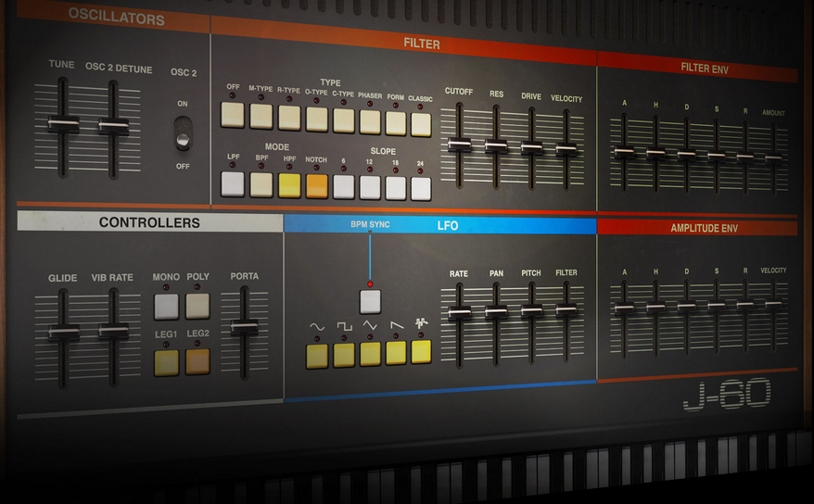Click the Amplitude Env R slider

click(745, 305)
